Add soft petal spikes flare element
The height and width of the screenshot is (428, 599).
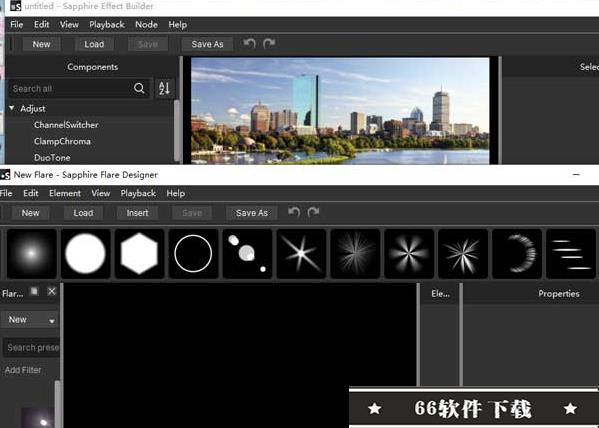pos(409,253)
